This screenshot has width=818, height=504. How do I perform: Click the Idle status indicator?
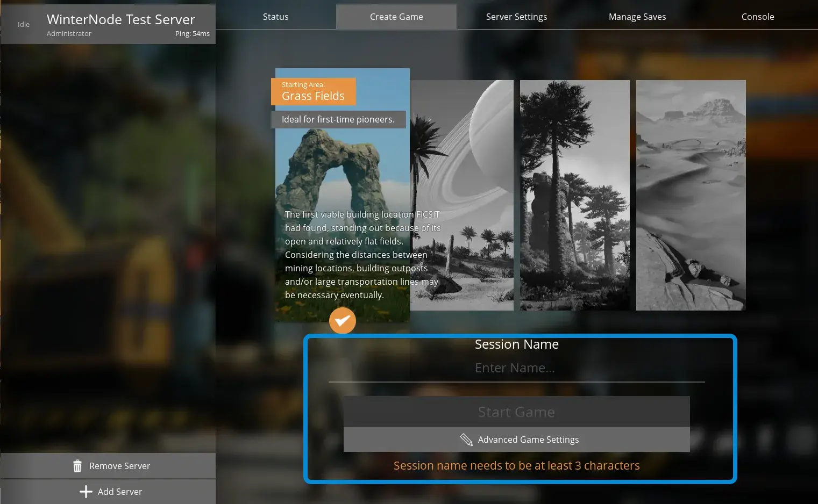tap(23, 24)
